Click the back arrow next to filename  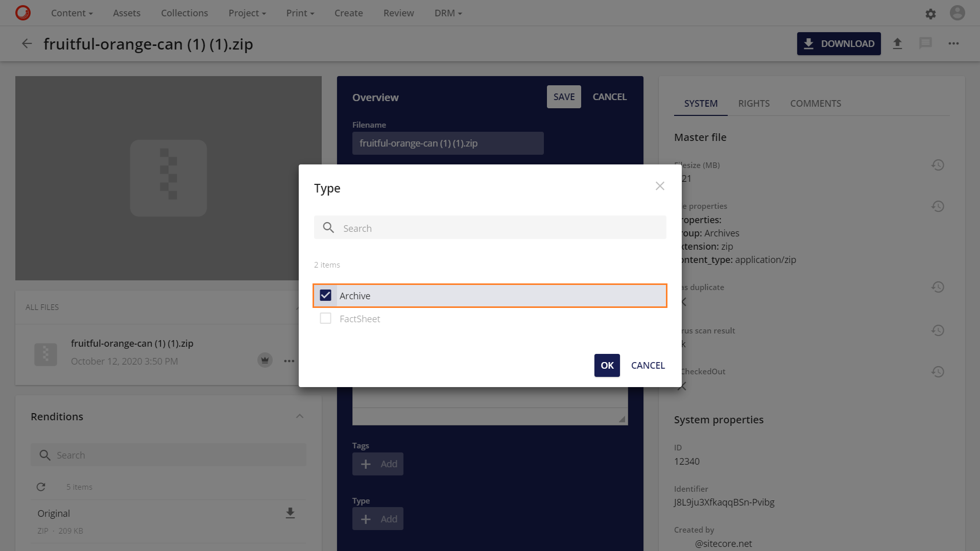[x=27, y=44]
